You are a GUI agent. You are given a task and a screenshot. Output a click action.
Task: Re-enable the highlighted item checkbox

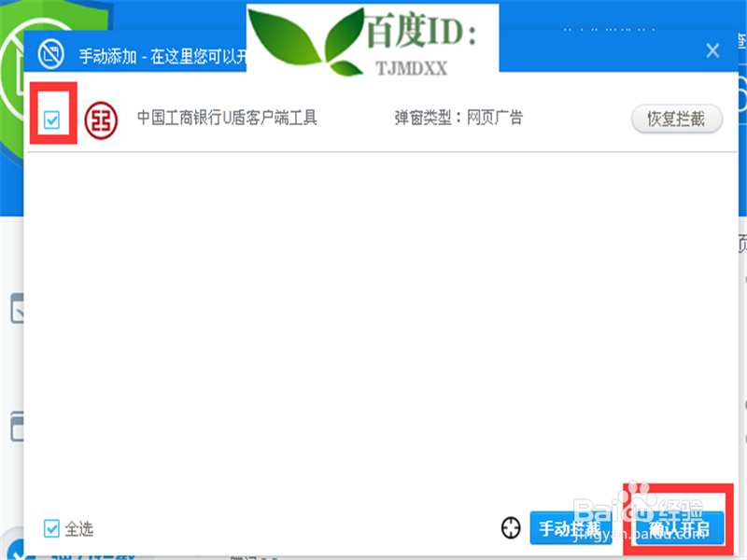(53, 119)
